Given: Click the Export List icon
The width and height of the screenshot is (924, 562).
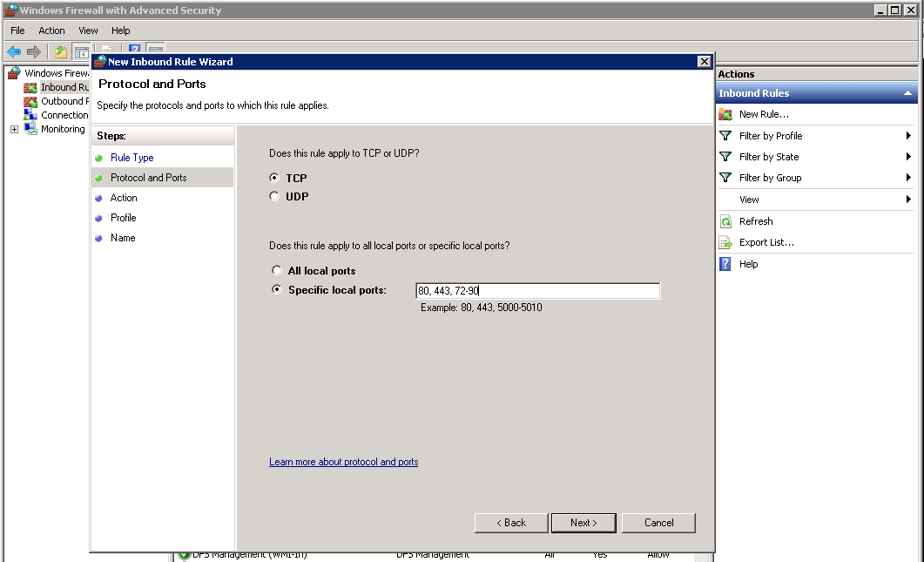Looking at the screenshot, I should tap(725, 242).
